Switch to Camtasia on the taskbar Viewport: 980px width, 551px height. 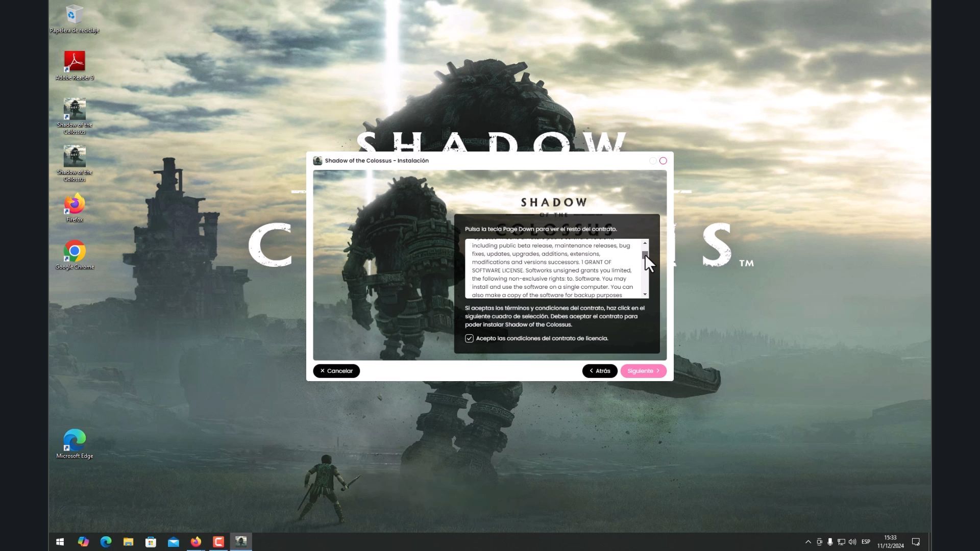(218, 542)
